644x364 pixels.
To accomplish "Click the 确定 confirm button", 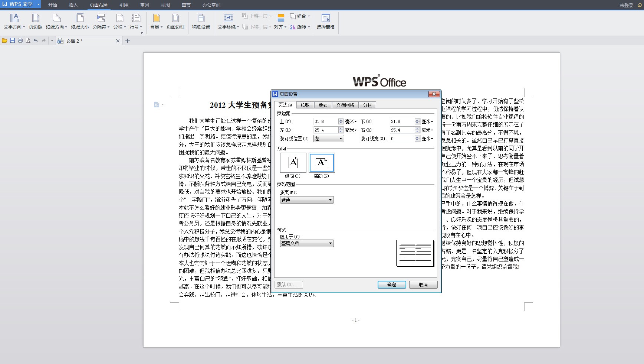I will (x=391, y=285).
